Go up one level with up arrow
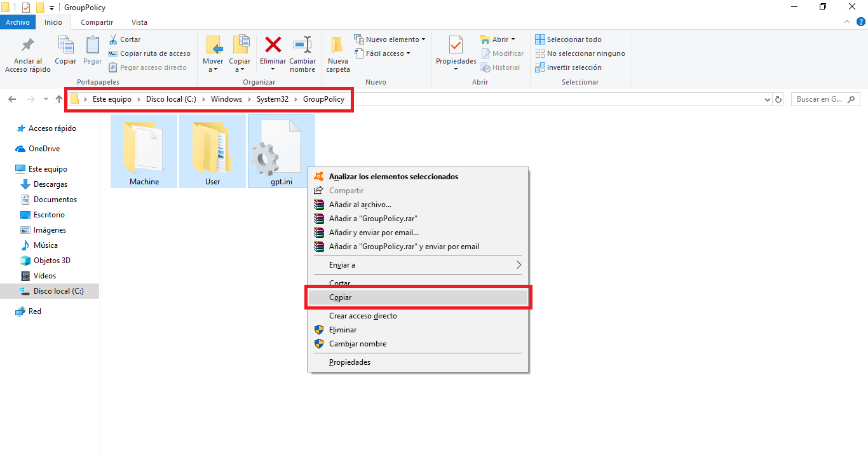 [59, 99]
